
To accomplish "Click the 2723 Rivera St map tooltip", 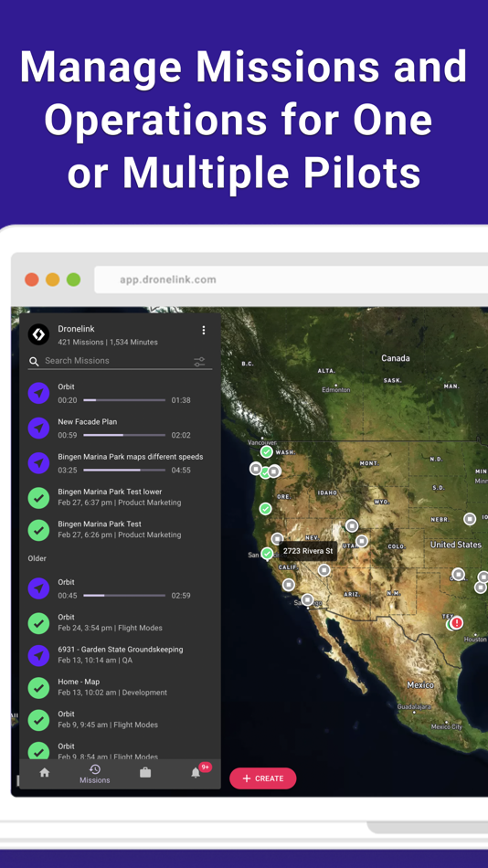I will 308,551.
